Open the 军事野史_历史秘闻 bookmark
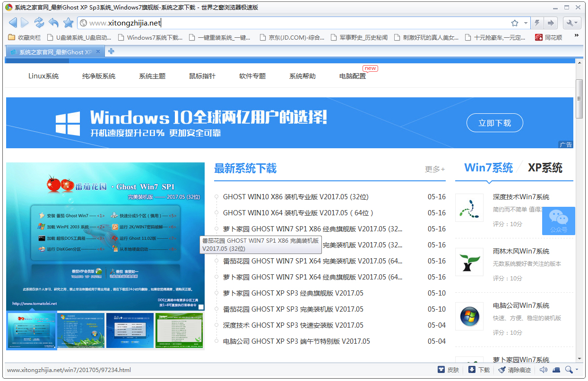This screenshot has width=588, height=381. (359, 37)
